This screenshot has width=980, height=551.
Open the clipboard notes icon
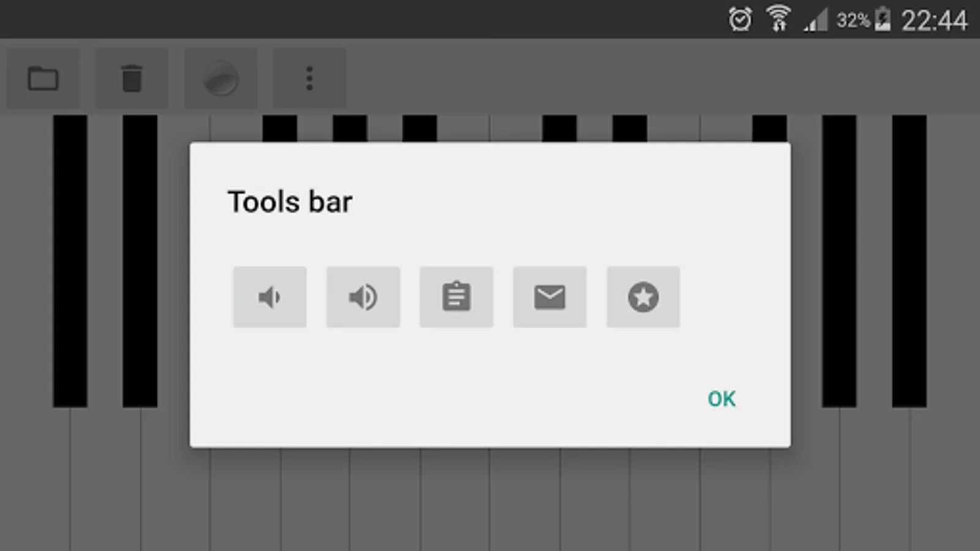456,297
